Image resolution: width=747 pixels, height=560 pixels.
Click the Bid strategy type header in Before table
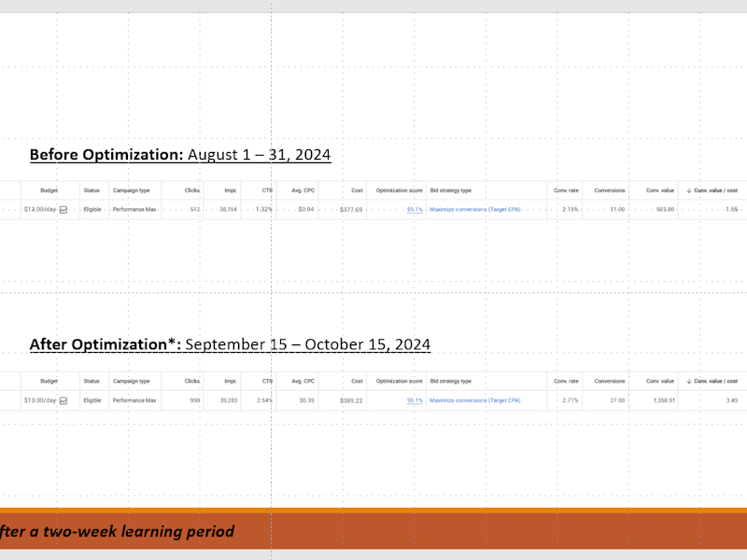(x=451, y=190)
